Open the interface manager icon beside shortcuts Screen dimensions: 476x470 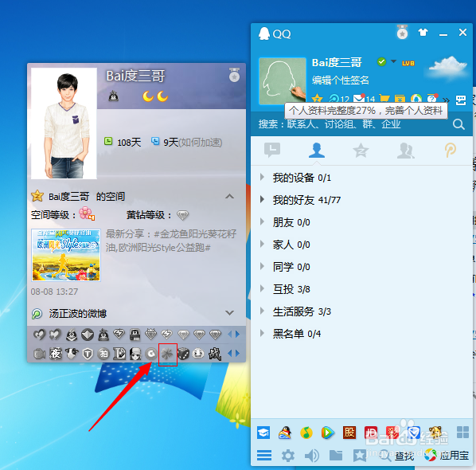tap(461, 100)
